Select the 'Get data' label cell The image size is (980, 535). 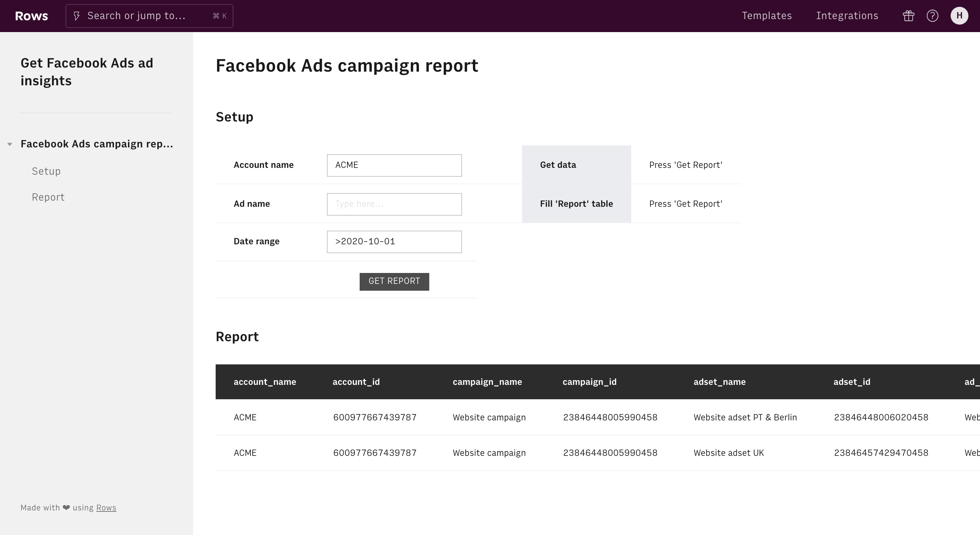(x=576, y=165)
